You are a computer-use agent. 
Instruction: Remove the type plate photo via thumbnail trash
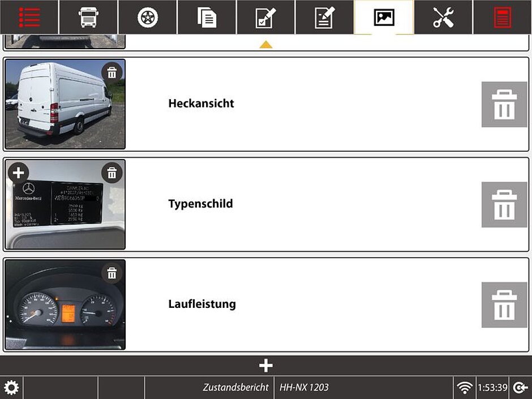tap(112, 173)
